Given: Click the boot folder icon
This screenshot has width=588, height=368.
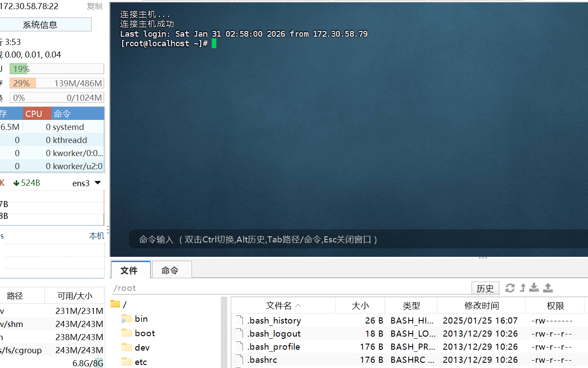Looking at the screenshot, I should pyautogui.click(x=126, y=333).
